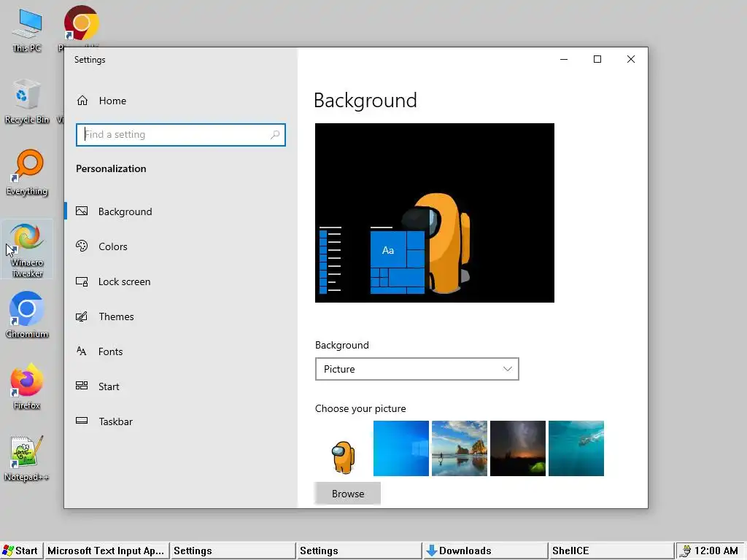Select the Notepad++ desktop icon

pos(27,458)
